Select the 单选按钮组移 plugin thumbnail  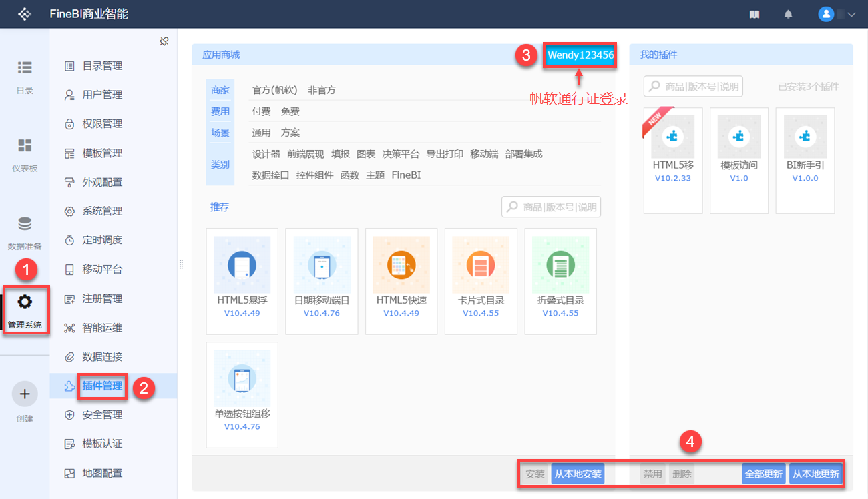pos(242,378)
